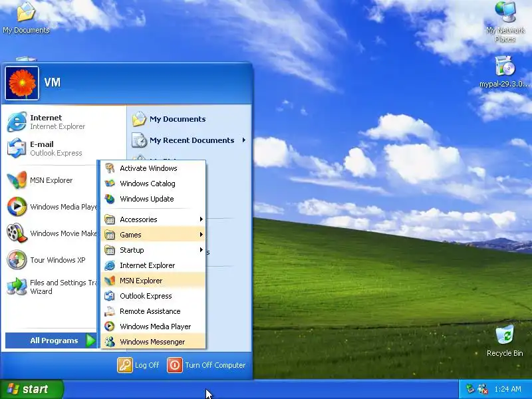Open Outlook Express E-mail pinned icon
532x399 pixels.
[17, 148]
